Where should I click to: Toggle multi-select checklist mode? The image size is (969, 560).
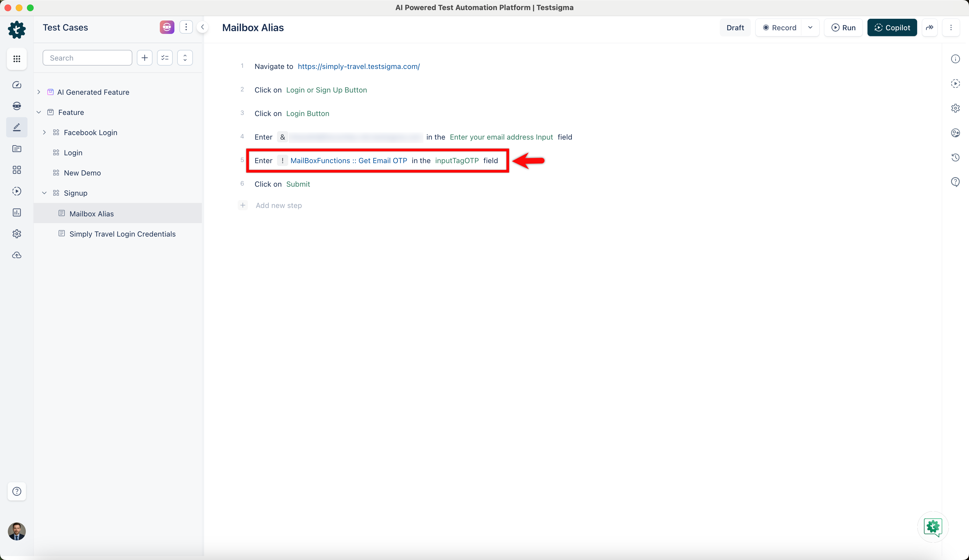pos(165,58)
